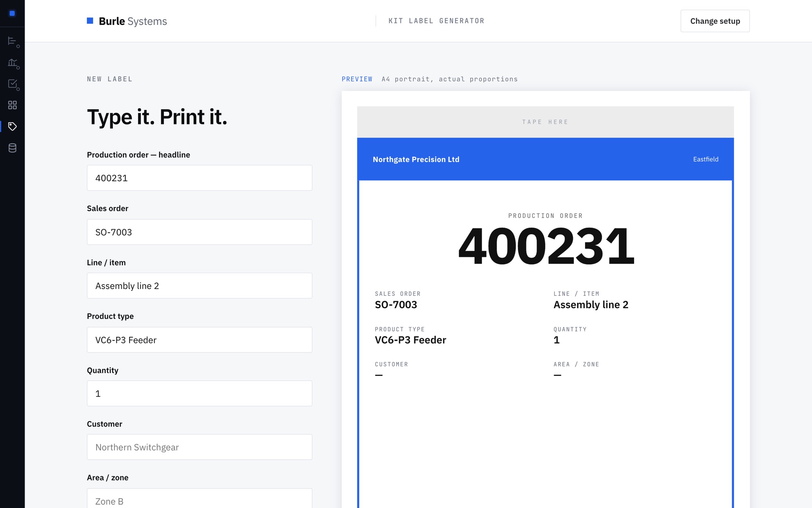
Task: Focus the Sales order input field
Action: (x=199, y=232)
